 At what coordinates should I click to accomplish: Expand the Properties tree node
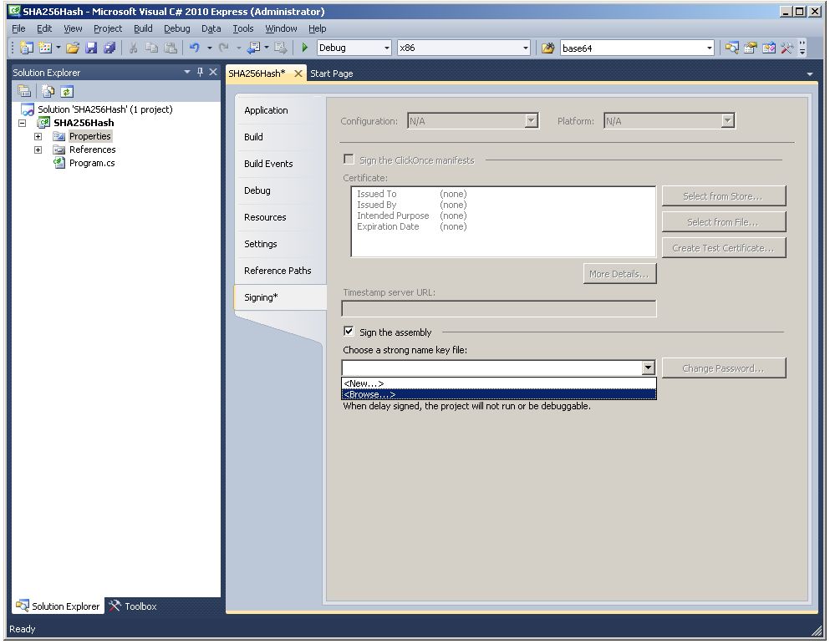click(38, 136)
